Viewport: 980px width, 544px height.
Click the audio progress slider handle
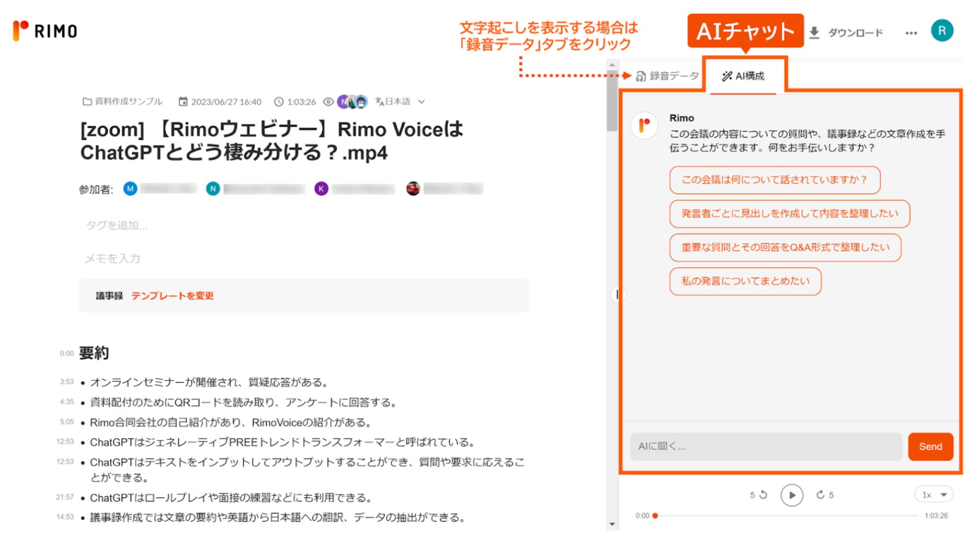[x=655, y=516]
